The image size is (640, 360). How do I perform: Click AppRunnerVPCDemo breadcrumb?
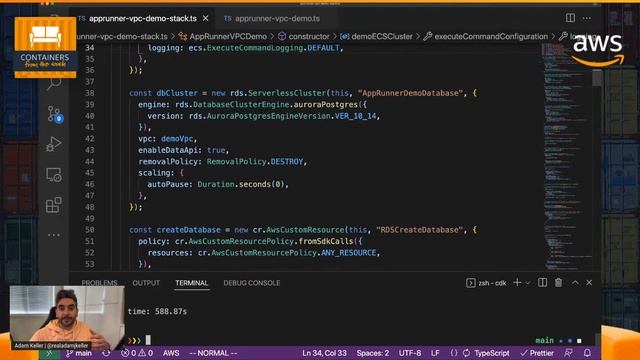[228, 36]
